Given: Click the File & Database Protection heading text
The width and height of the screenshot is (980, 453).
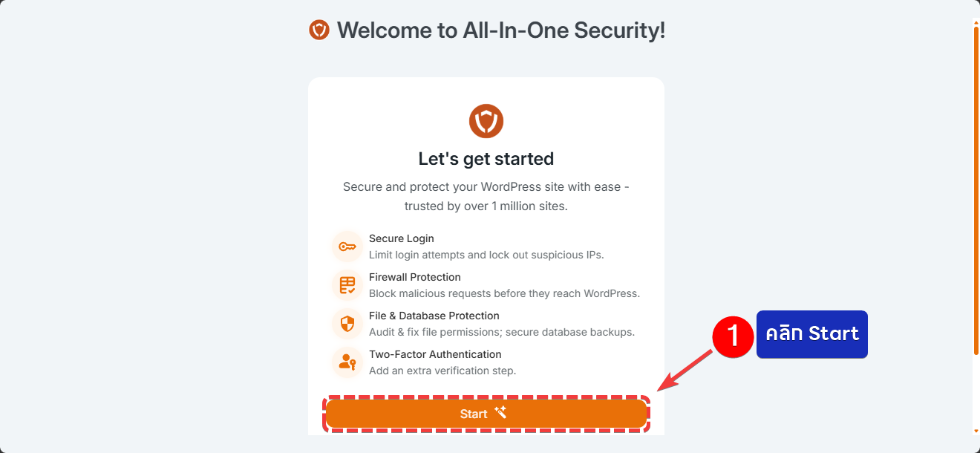Looking at the screenshot, I should [x=434, y=316].
